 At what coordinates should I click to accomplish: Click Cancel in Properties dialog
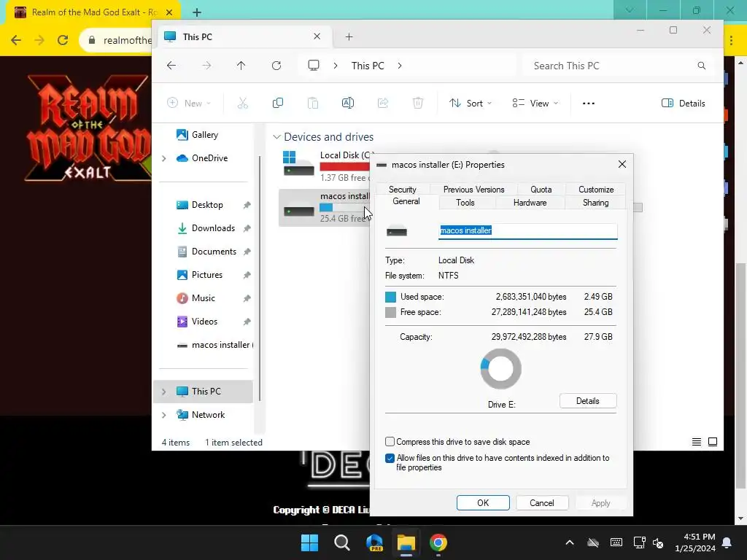(x=542, y=503)
